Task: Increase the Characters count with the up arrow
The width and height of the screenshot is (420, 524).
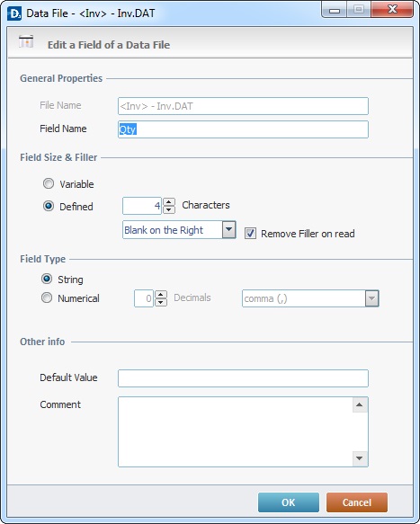Action: click(169, 202)
